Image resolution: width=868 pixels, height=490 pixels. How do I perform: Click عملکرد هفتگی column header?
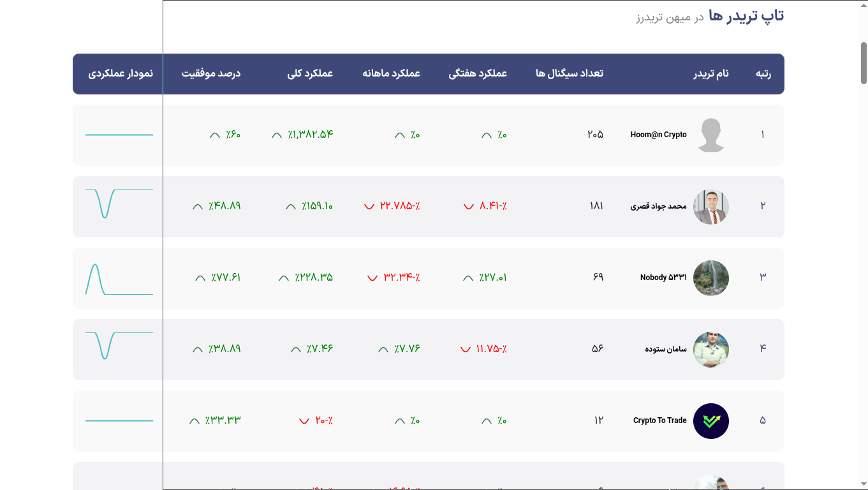pos(478,74)
